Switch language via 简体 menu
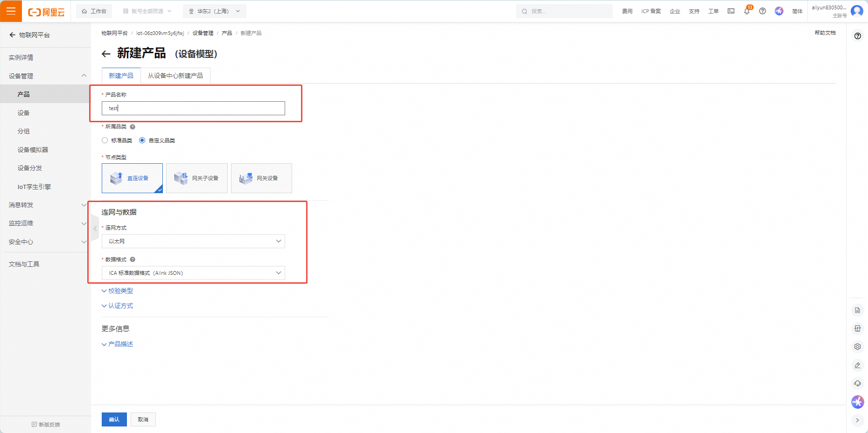This screenshot has width=868, height=433. click(797, 11)
